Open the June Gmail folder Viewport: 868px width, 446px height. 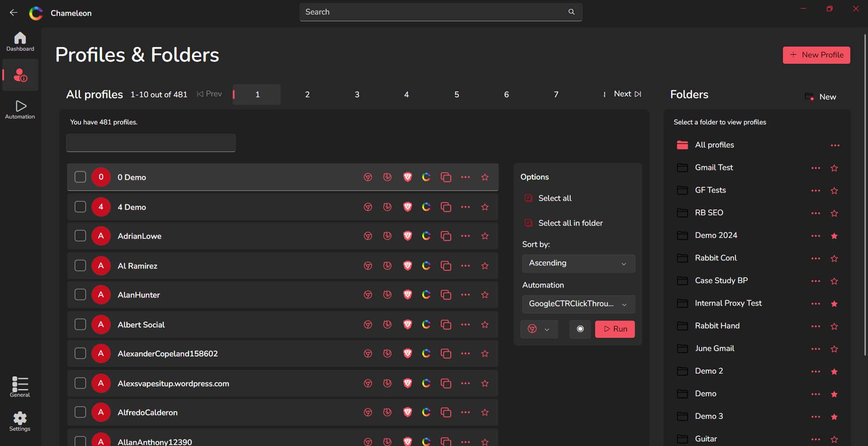(x=714, y=349)
